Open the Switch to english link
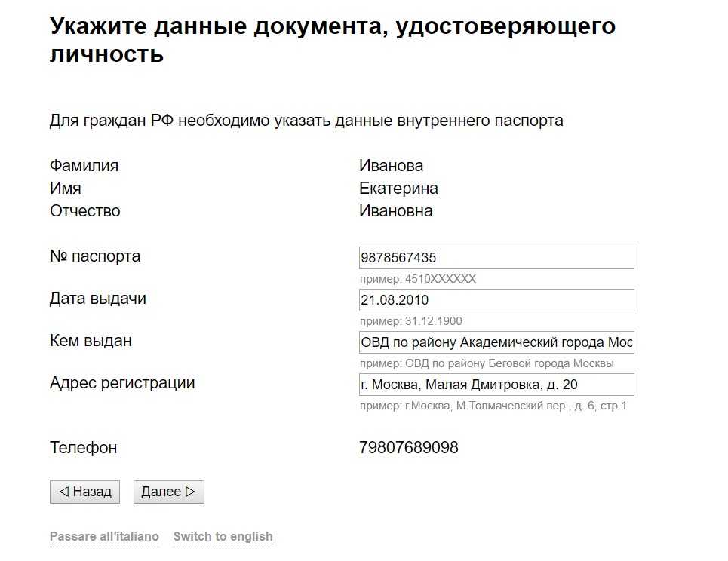728x561 pixels. click(223, 537)
